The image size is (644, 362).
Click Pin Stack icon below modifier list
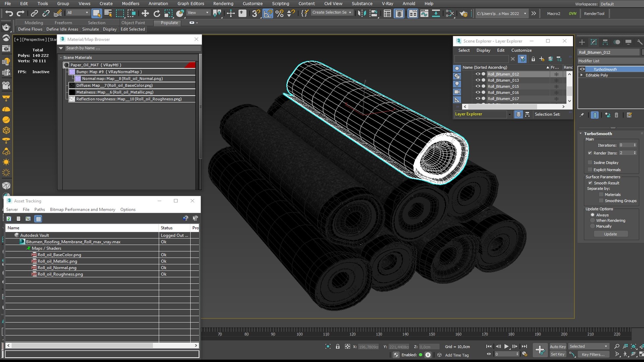(x=582, y=115)
